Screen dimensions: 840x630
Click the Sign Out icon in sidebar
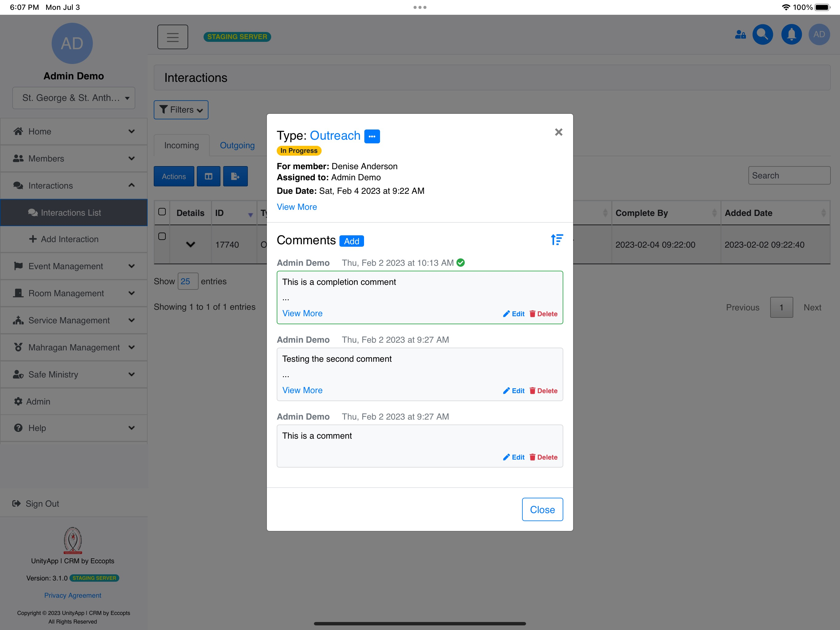coord(16,504)
